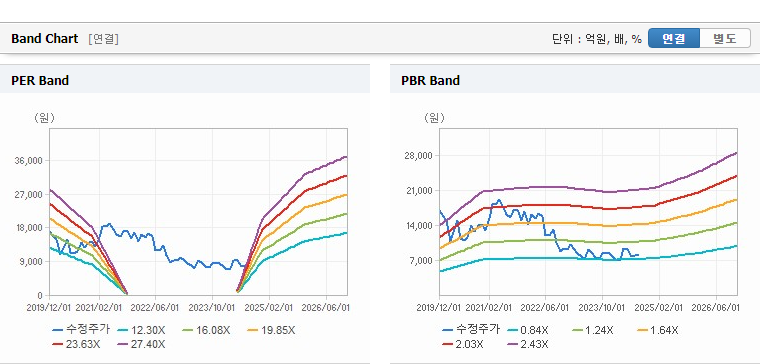Image resolution: width=760 pixels, height=364 pixels.
Task: Click 수정주가 legend in PER Band chart
Action: (x=81, y=330)
